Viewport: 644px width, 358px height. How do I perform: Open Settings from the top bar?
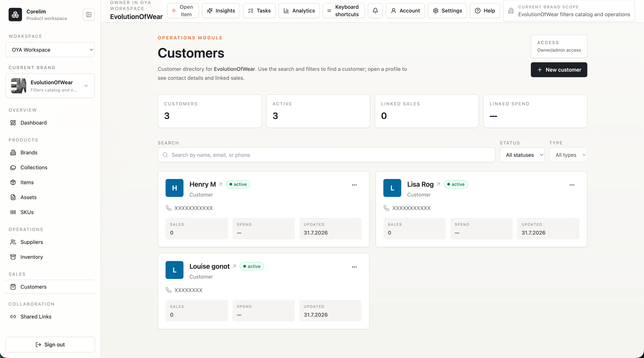(x=447, y=10)
